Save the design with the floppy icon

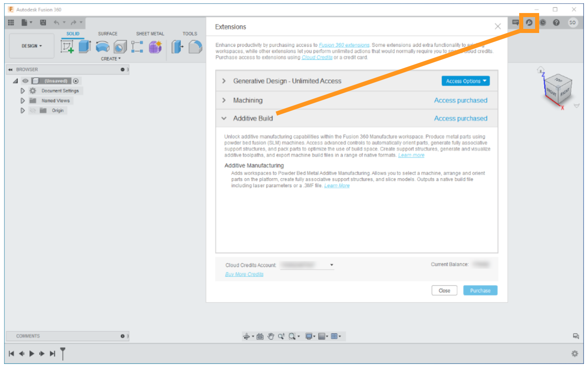click(43, 22)
